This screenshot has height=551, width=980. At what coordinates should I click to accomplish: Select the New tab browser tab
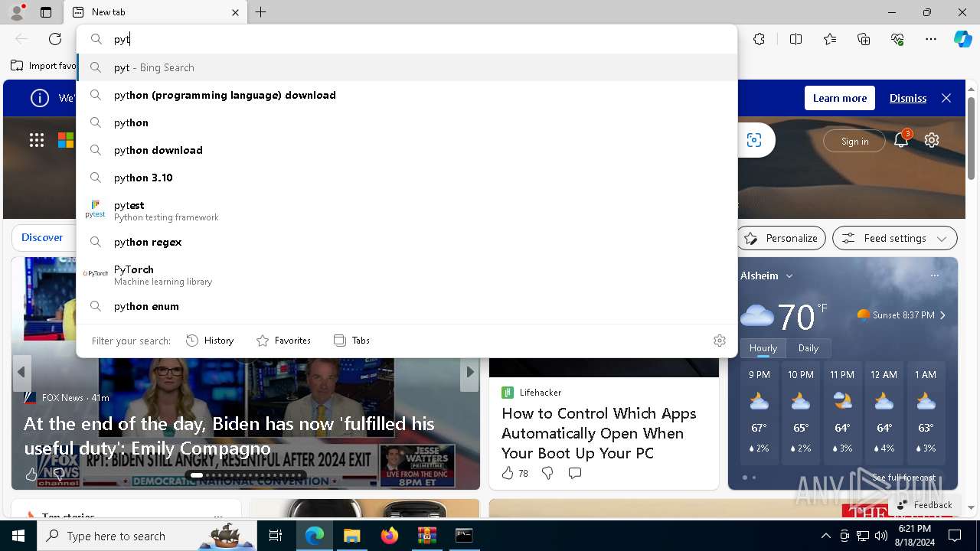pos(156,12)
